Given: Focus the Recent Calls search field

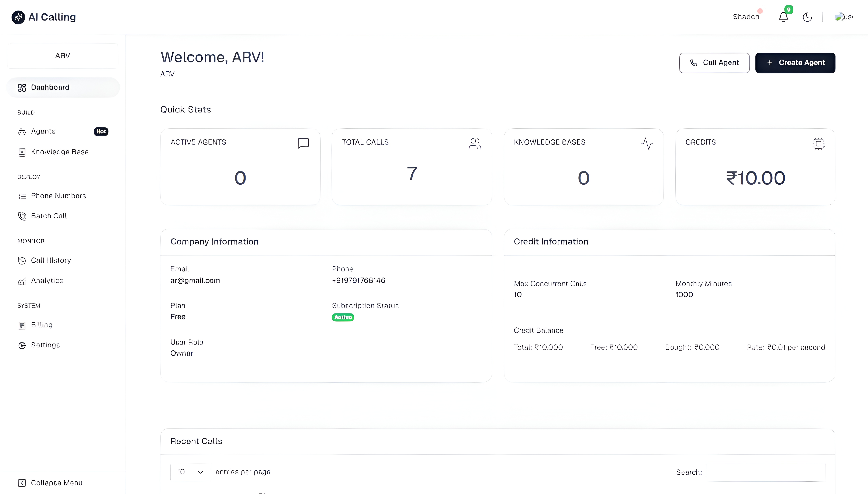Looking at the screenshot, I should (x=765, y=472).
